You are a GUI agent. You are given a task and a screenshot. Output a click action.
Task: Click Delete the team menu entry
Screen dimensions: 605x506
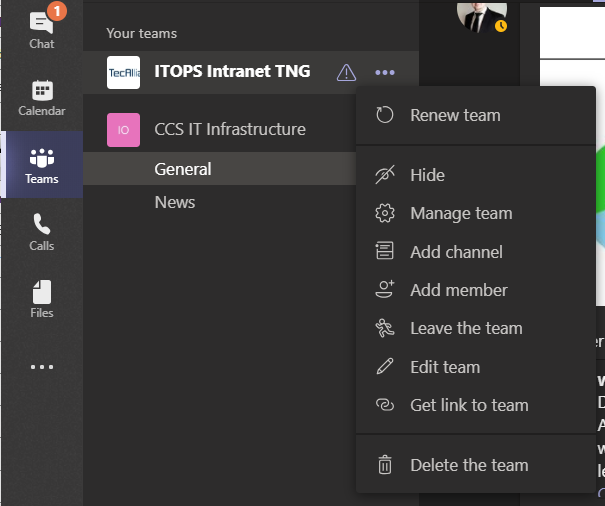pyautogui.click(x=469, y=465)
